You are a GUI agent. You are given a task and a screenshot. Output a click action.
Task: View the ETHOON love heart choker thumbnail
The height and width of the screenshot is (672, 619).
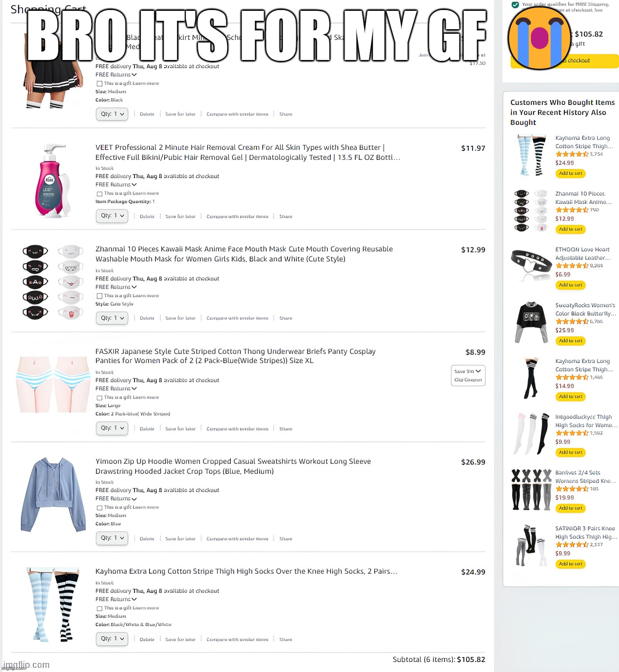[531, 265]
